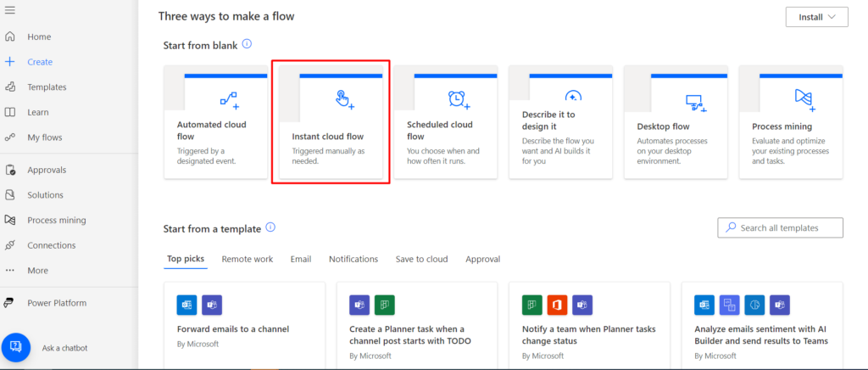Image resolution: width=868 pixels, height=370 pixels.
Task: Show info next to Start from blank
Action: [x=247, y=44]
